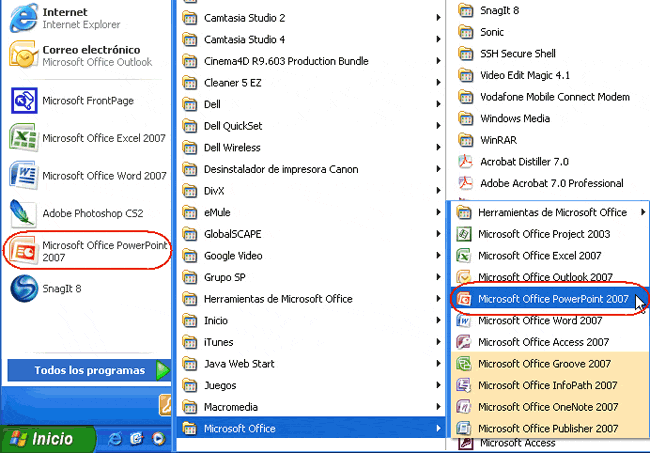
Task: Choose Microsoft Office Publisher 2007
Action: coord(548,428)
